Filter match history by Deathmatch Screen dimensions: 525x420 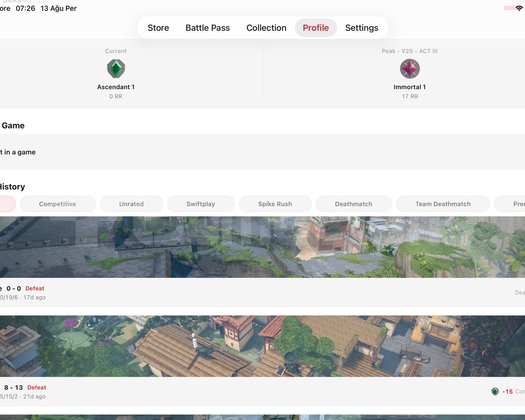tap(353, 204)
